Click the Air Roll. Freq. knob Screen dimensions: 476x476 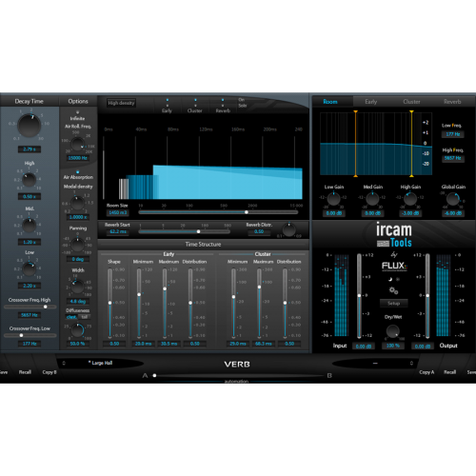(77, 144)
